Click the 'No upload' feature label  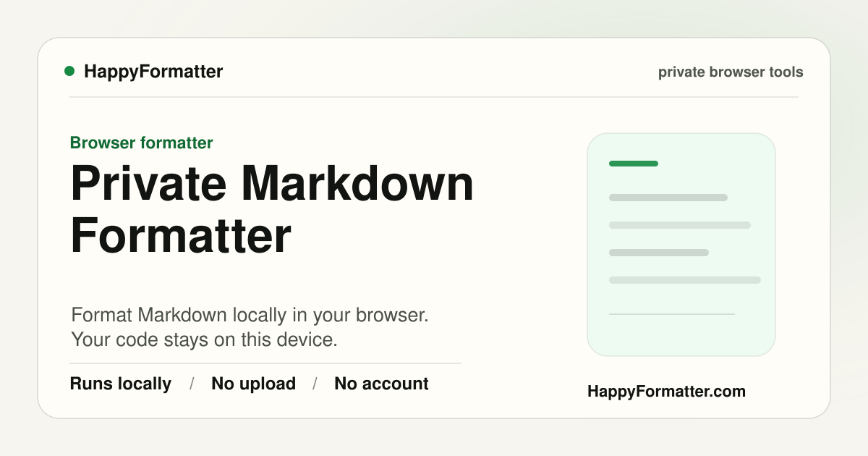pyautogui.click(x=253, y=384)
